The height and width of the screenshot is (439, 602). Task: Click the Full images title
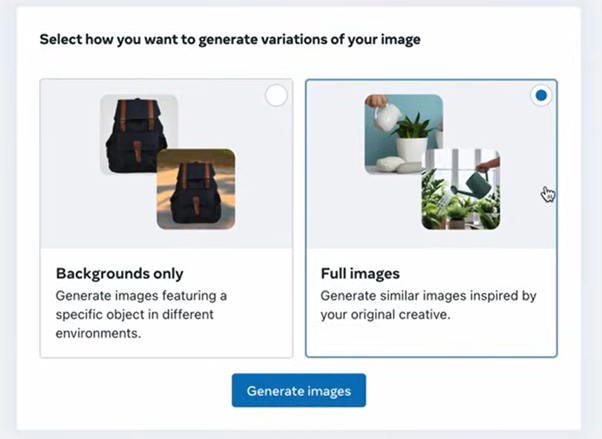point(360,273)
